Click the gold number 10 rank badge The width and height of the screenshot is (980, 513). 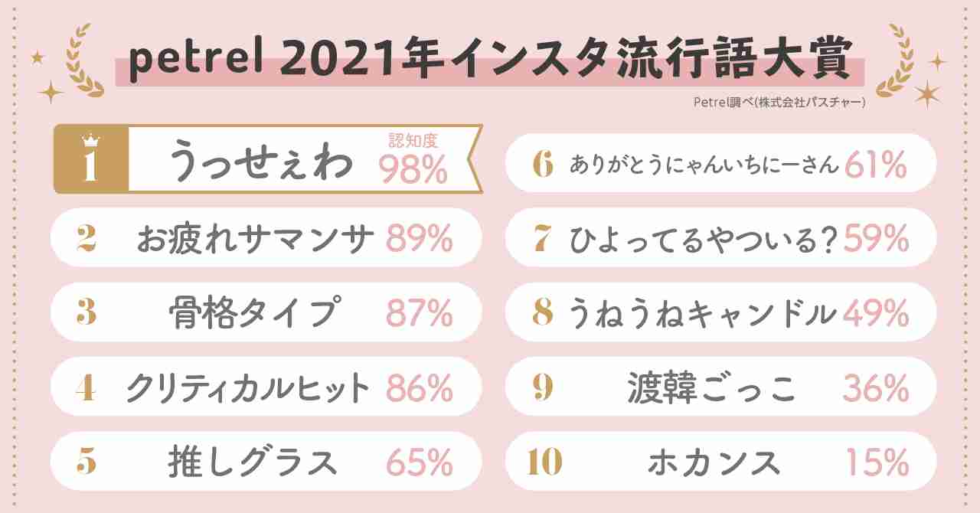pos(544,462)
